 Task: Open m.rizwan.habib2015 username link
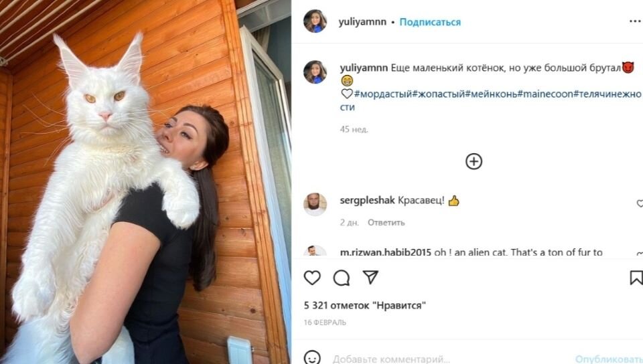[386, 252]
